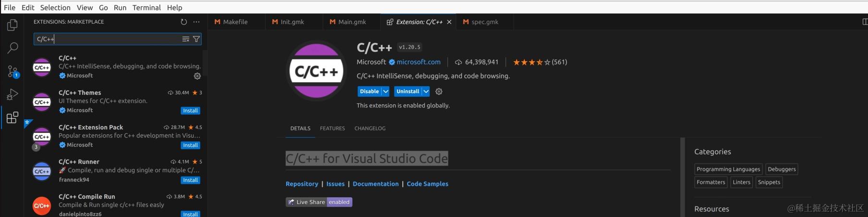The height and width of the screenshot is (217, 868).
Task: Click the gear icon beside Uninstall
Action: (x=438, y=91)
